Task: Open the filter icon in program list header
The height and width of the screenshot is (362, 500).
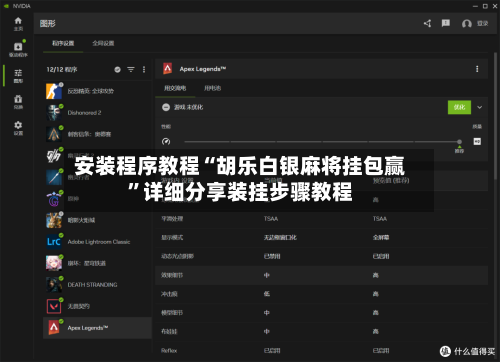Action: point(131,69)
